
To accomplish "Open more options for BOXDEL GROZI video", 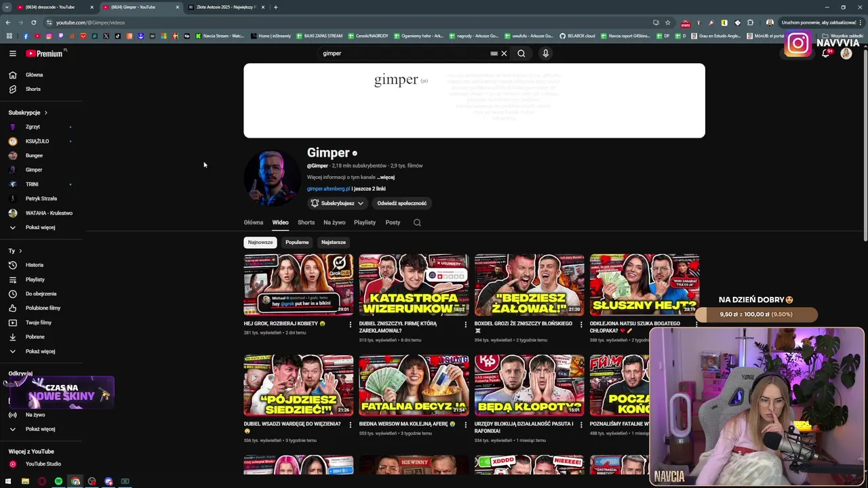I will coord(580,325).
